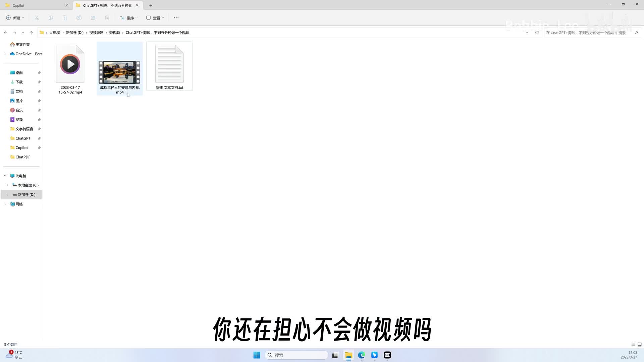The height and width of the screenshot is (362, 644).
Task: Expand the 本地磁盘 (C:) tree node
Action: (x=7, y=185)
